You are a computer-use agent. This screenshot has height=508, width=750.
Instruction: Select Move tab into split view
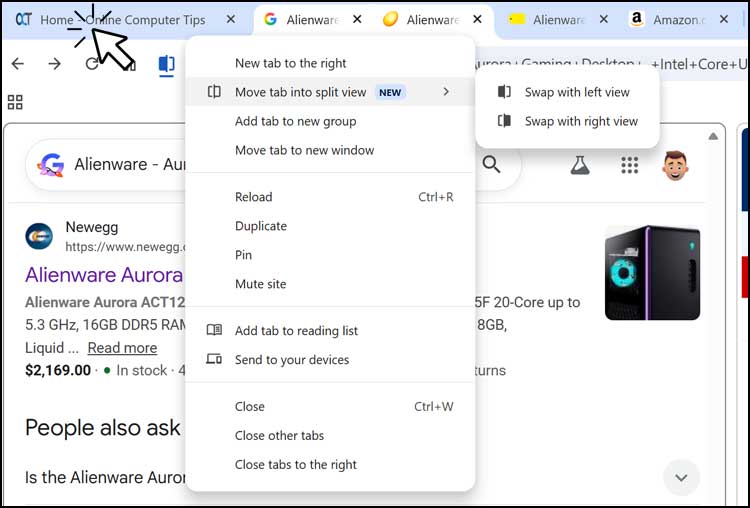click(x=330, y=92)
